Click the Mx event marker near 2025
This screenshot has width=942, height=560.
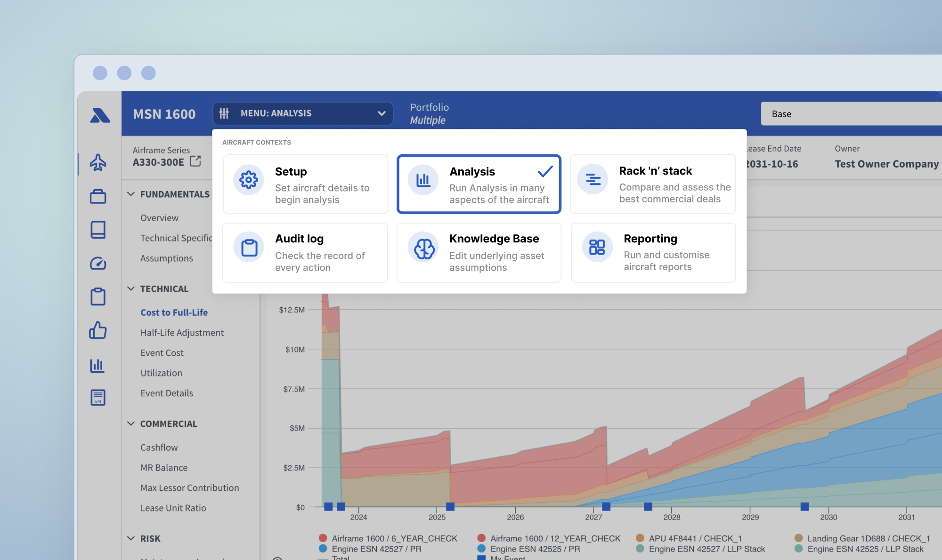[450, 507]
